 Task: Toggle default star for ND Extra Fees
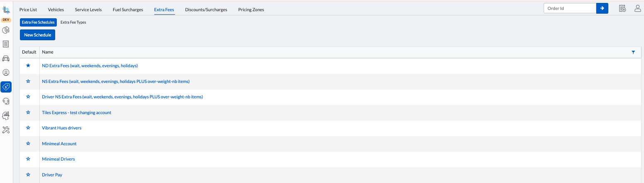click(28, 66)
